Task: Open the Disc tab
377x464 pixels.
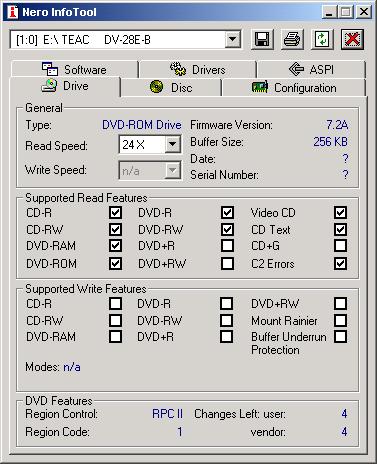Action: point(171,88)
